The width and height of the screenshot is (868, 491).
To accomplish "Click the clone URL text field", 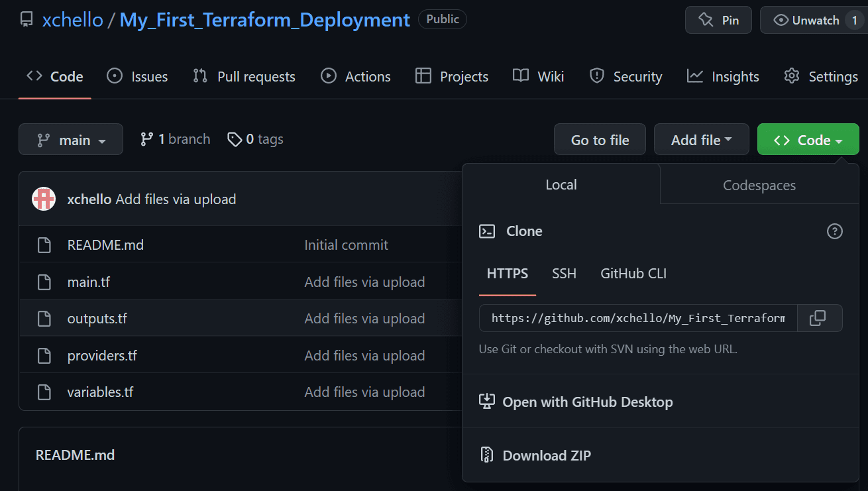I will (x=638, y=318).
